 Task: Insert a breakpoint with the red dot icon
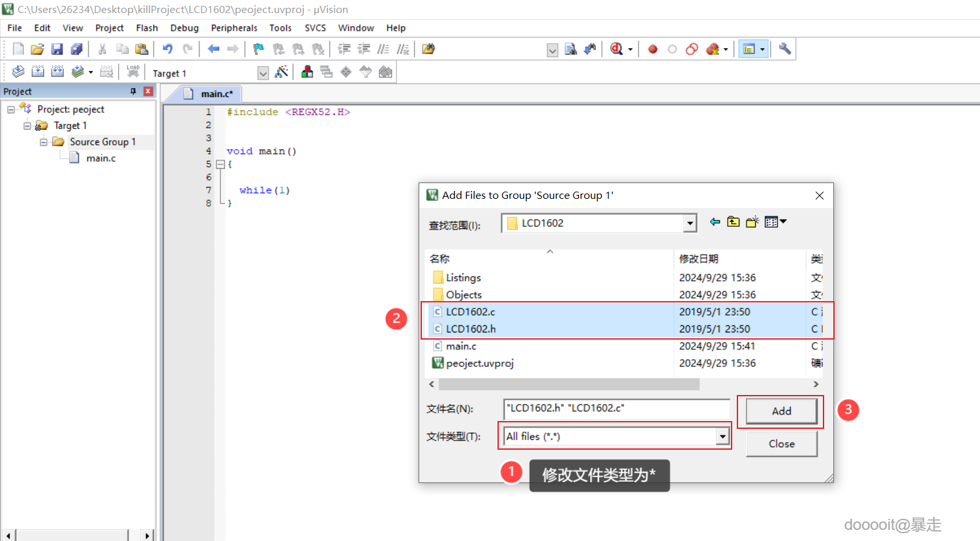click(x=653, y=49)
